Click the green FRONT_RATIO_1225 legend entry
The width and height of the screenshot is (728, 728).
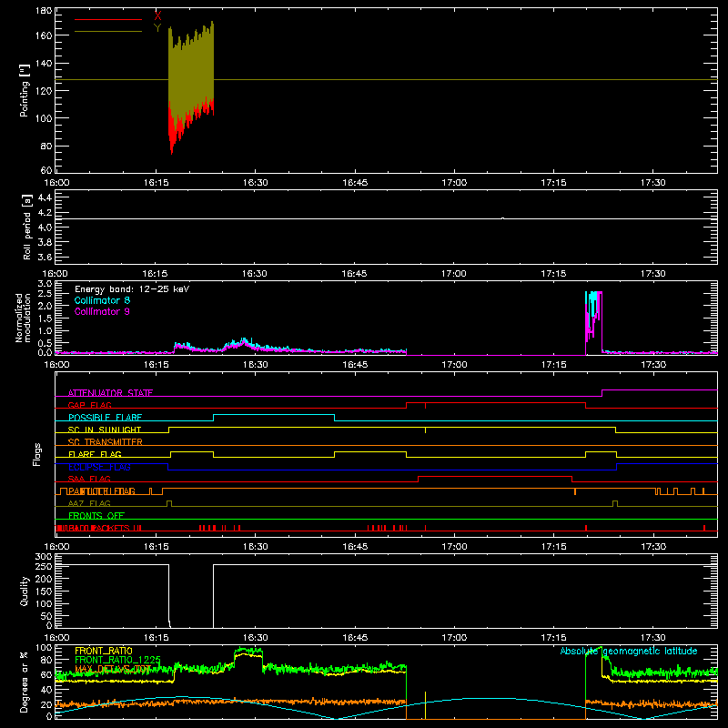click(x=118, y=660)
